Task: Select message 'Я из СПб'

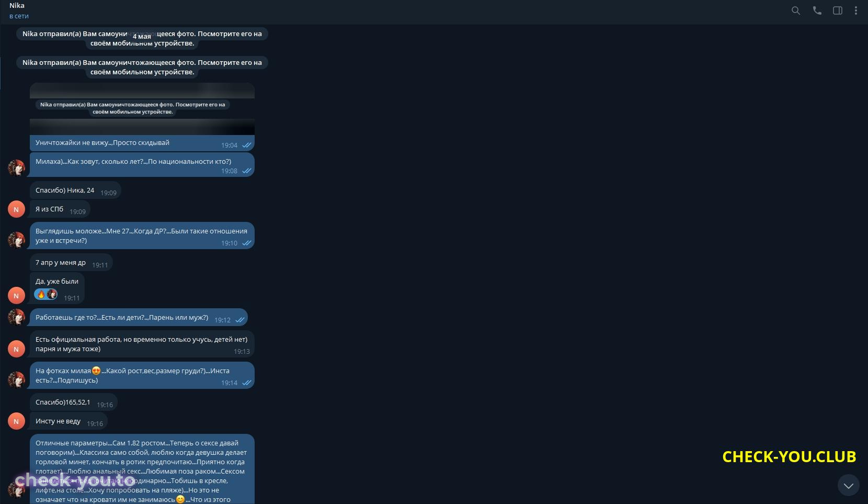Action: coord(60,209)
